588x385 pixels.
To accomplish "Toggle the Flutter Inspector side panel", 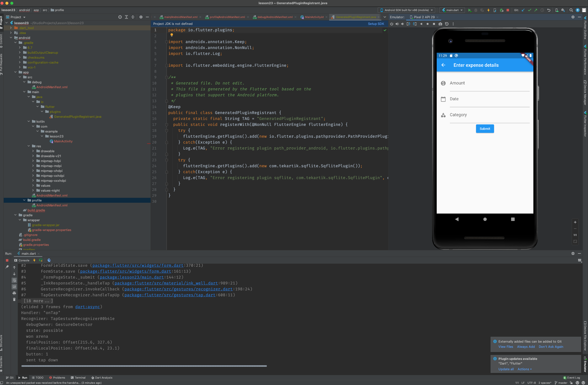I will pos(585,124).
